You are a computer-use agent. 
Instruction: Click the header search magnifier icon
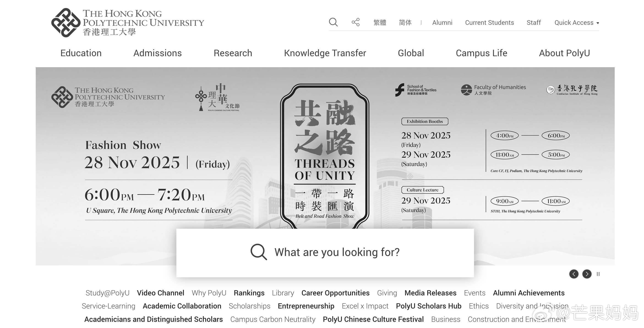point(333,22)
